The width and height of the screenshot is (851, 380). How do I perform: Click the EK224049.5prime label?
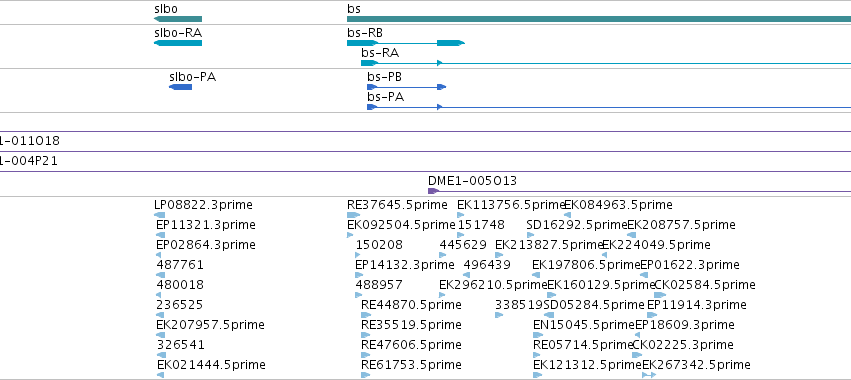[656, 245]
